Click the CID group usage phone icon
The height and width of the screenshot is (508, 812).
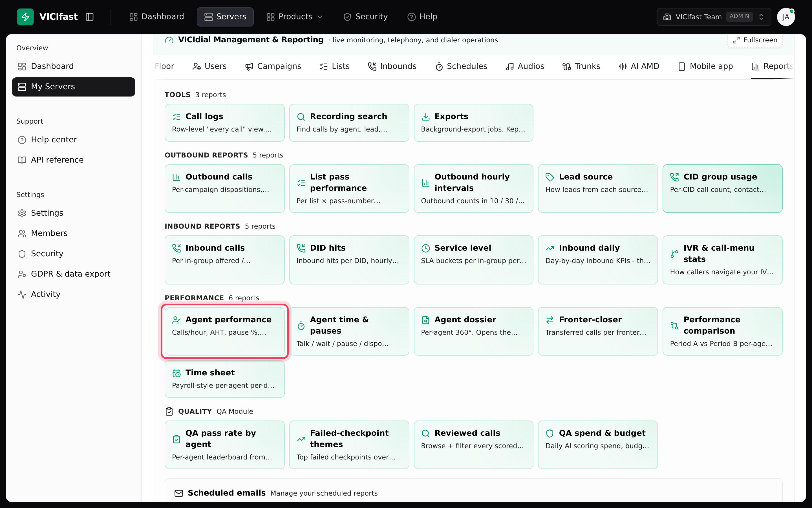click(674, 177)
